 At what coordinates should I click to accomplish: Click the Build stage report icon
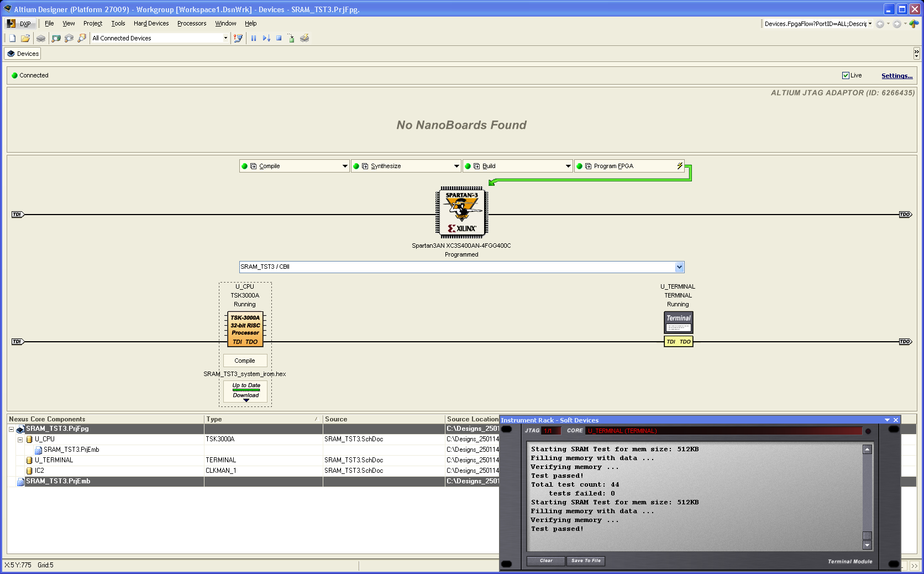pyautogui.click(x=477, y=166)
